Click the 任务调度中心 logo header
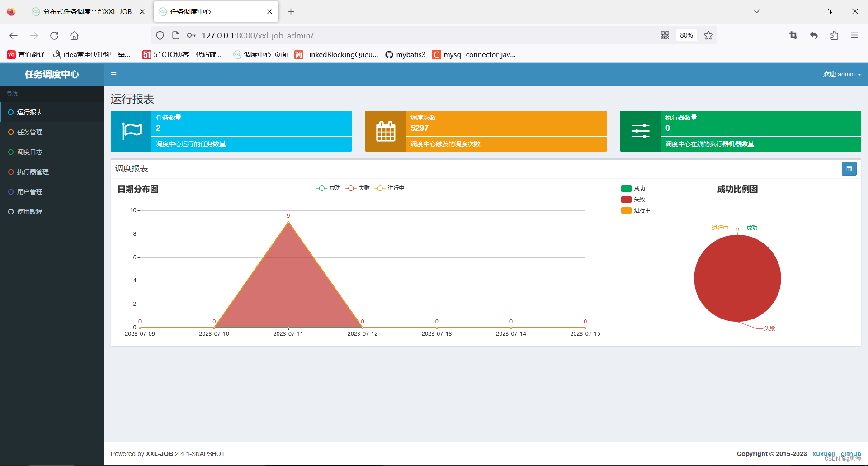868x466 pixels. 52,74
